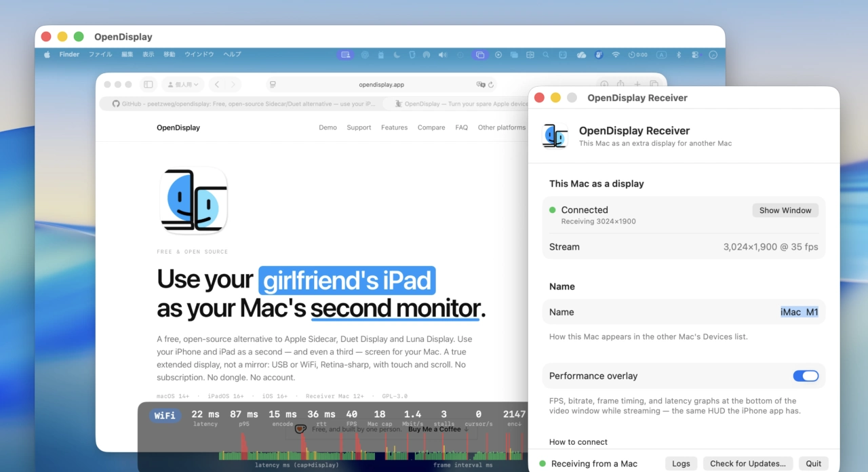868x472 pixels.
Task: Click the speaker volume icon in menu bar
Action: click(x=442, y=55)
